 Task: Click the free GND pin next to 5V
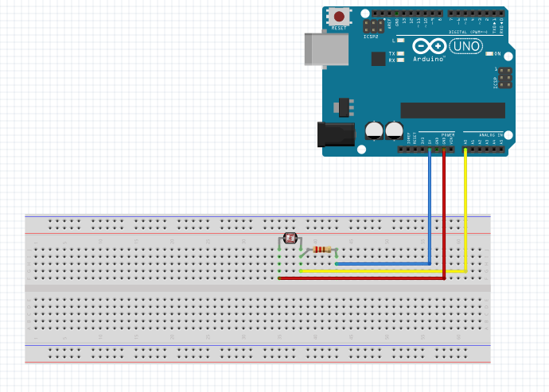[437, 149]
